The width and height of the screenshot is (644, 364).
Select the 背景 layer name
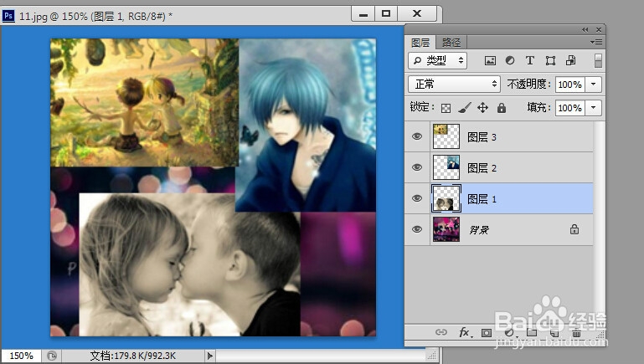[x=479, y=230]
